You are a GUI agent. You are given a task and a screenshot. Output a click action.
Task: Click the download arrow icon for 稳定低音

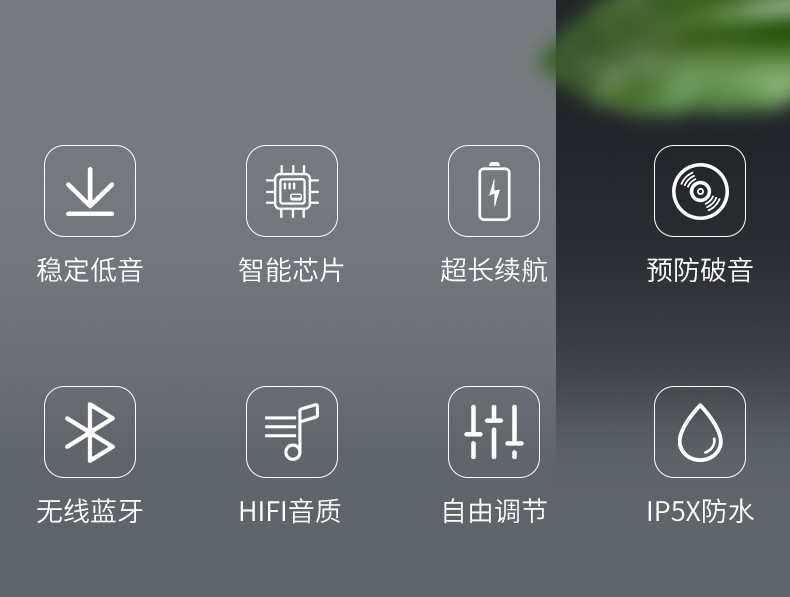(x=90, y=191)
